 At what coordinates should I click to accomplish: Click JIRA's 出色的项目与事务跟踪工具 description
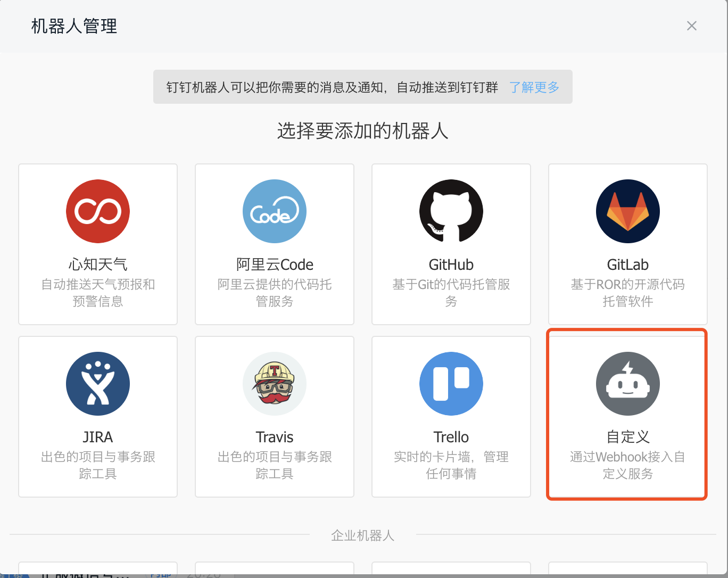click(98, 465)
